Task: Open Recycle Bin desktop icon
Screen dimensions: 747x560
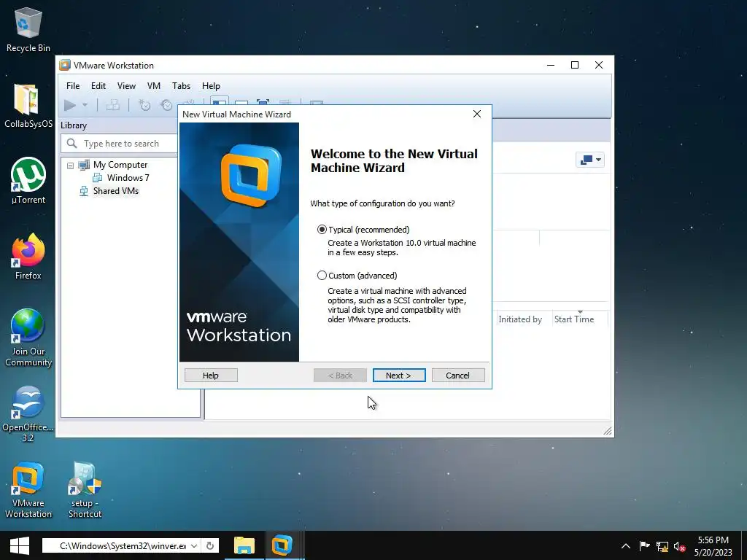Action: pos(28,29)
